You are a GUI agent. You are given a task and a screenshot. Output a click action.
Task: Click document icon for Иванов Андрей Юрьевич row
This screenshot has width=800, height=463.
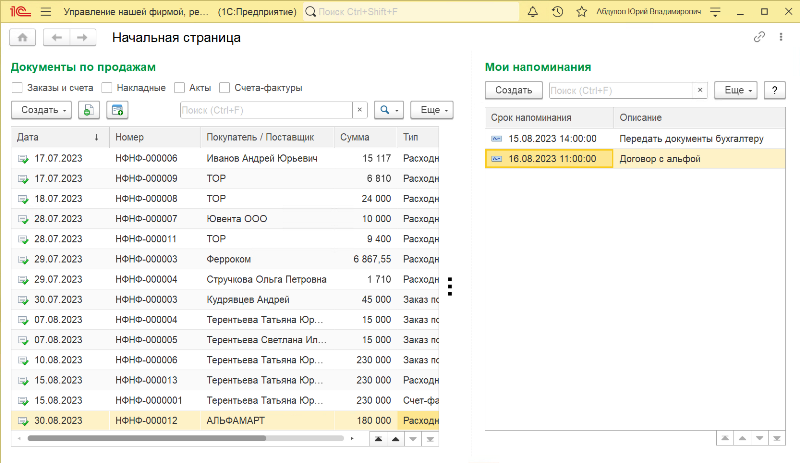click(23, 159)
